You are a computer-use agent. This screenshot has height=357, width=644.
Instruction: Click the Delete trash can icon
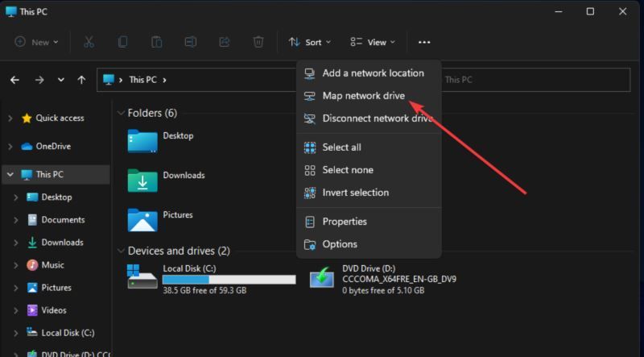click(258, 42)
